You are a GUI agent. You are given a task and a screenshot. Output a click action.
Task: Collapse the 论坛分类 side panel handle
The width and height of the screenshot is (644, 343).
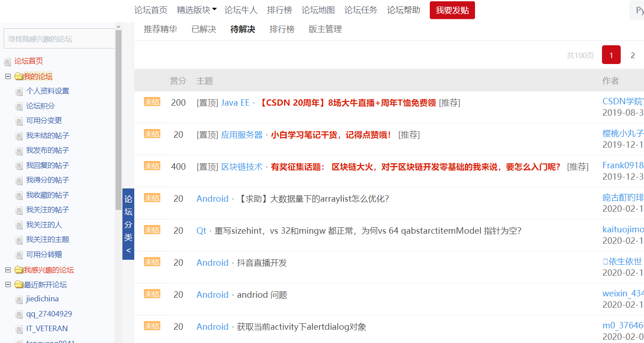[x=128, y=224]
